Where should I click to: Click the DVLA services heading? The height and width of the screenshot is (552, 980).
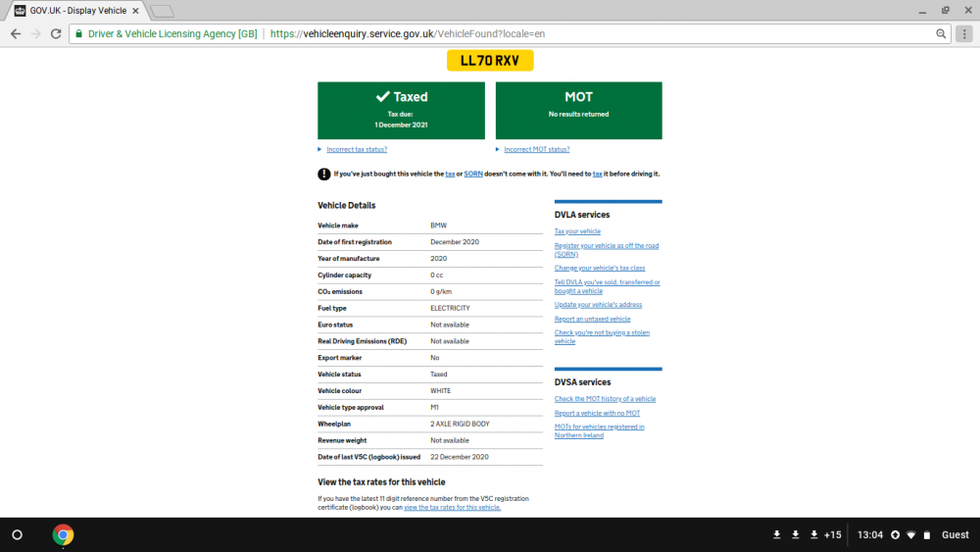[582, 215]
